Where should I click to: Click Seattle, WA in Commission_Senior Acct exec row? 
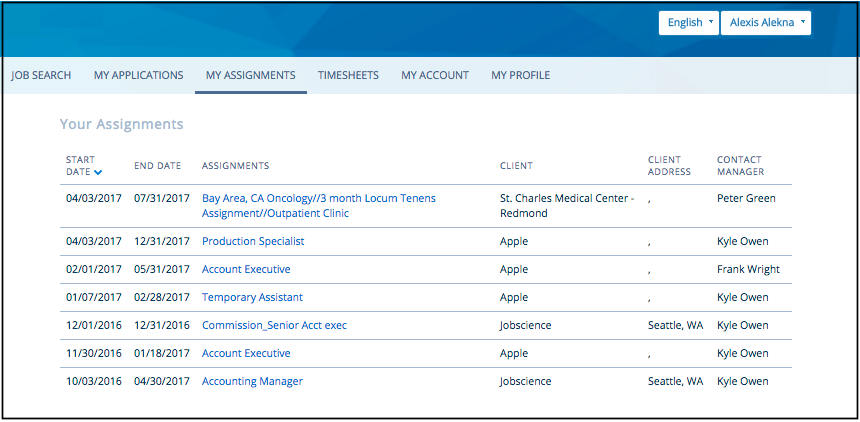click(675, 325)
